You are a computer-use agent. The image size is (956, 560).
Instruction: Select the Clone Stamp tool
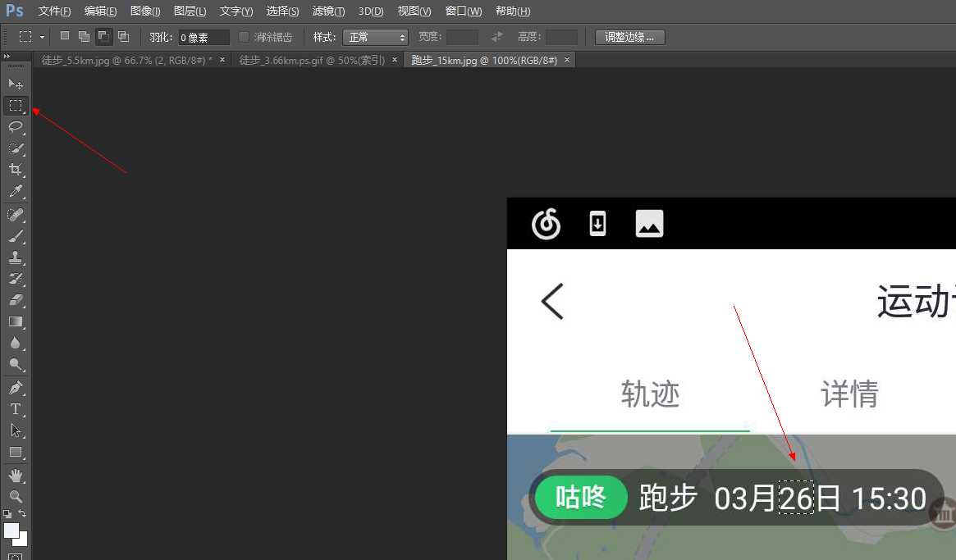tap(16, 257)
